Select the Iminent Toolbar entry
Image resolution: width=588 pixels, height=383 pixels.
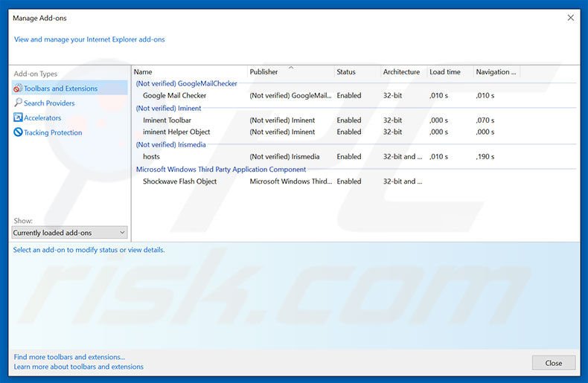pos(167,120)
